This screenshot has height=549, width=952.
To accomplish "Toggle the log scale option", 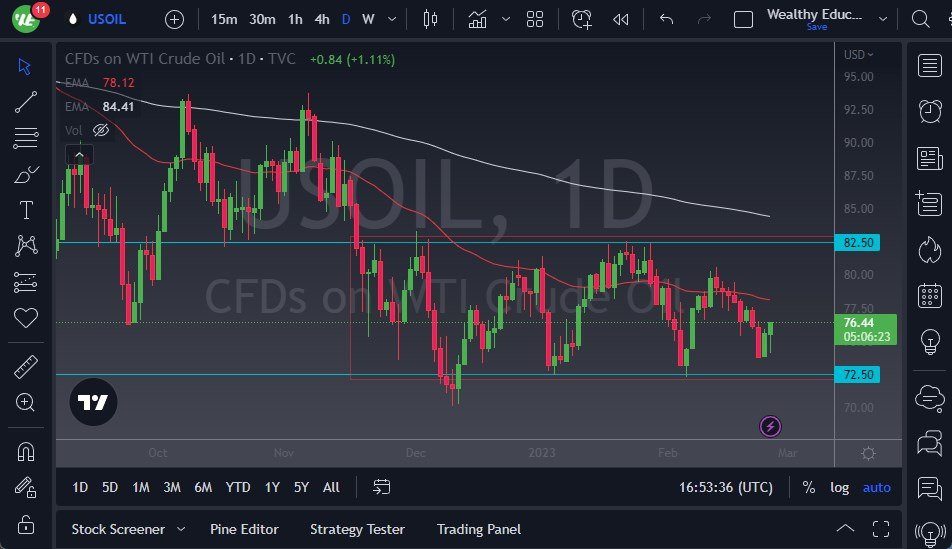I will point(840,487).
